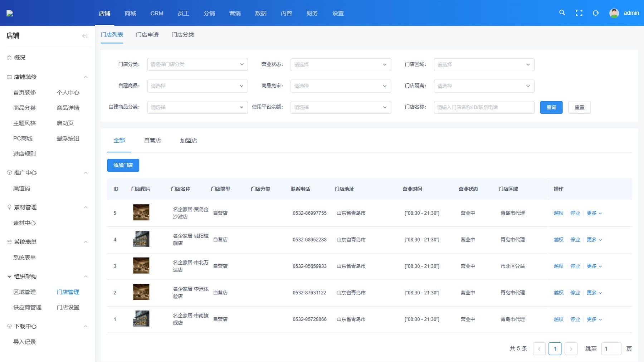Screen dimensions: 644x362
Task: Open 门店设置 in the sidebar
Action: tap(68, 308)
